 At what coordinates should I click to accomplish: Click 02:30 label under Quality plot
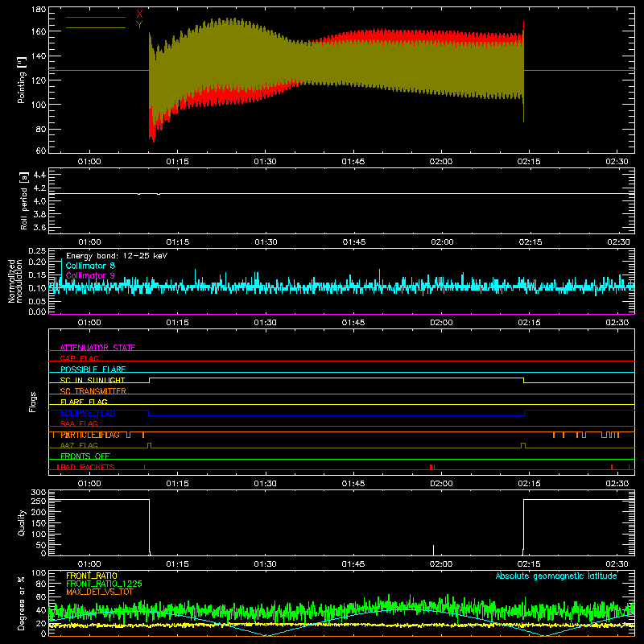(x=617, y=564)
